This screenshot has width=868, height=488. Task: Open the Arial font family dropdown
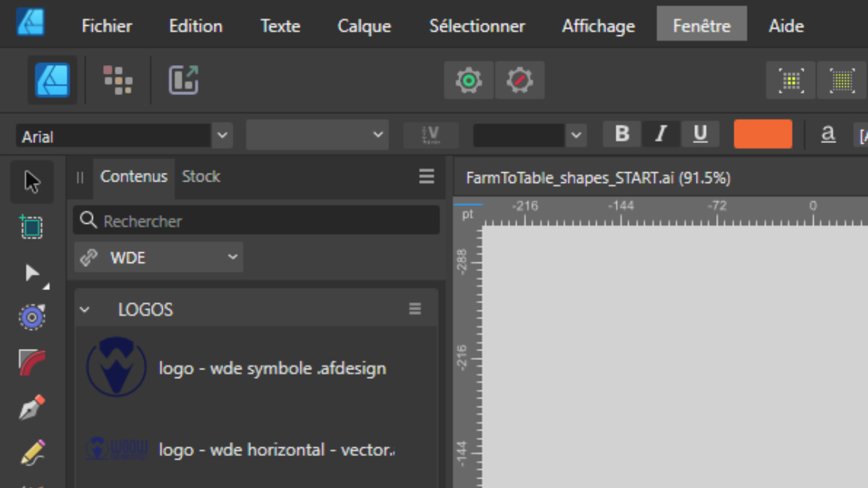(x=222, y=136)
